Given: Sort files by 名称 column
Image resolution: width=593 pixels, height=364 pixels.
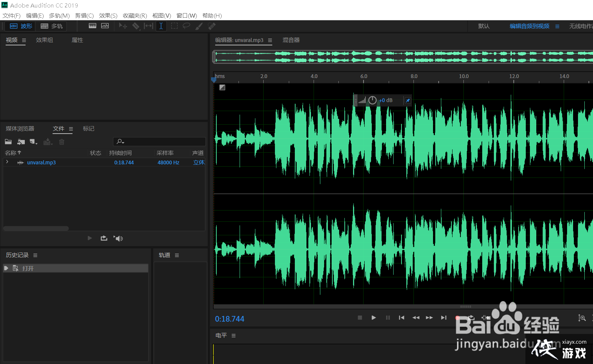Looking at the screenshot, I should (x=13, y=153).
